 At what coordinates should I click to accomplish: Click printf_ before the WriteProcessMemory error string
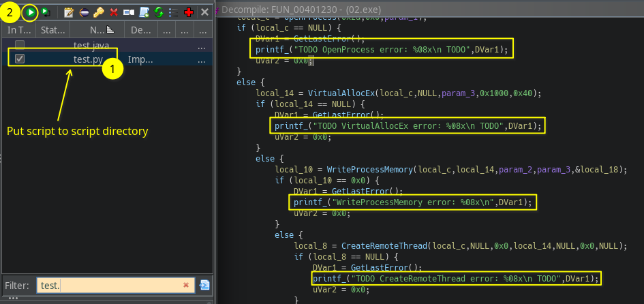coord(311,202)
